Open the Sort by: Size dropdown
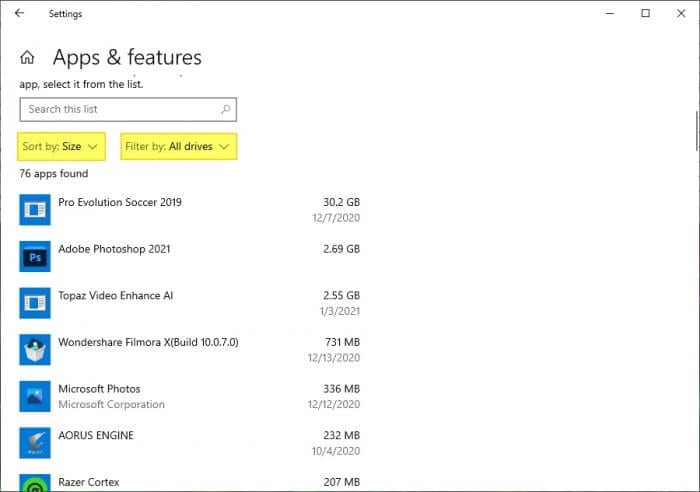The image size is (700, 492). pyautogui.click(x=61, y=146)
